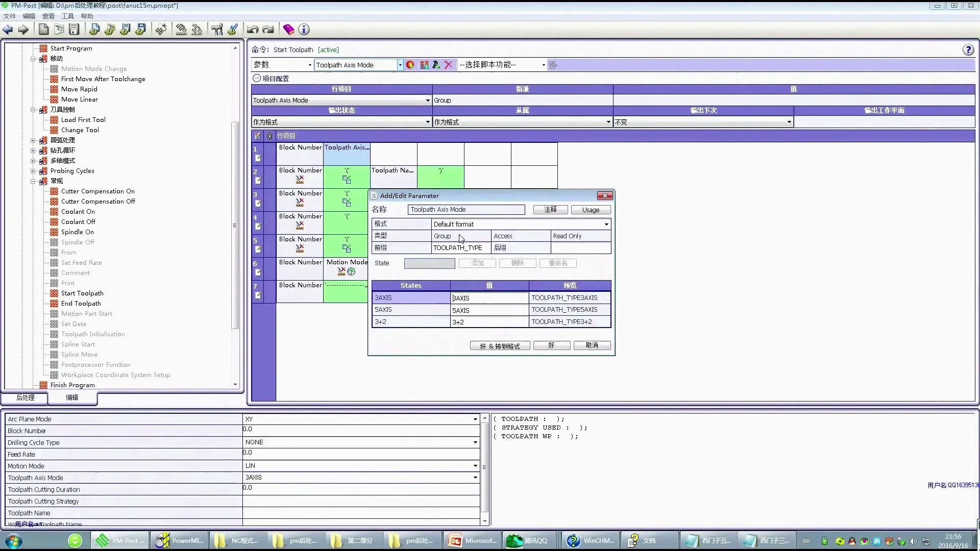Click the redo arrow in toolbar
Screen dimensions: 980x551
point(268,30)
